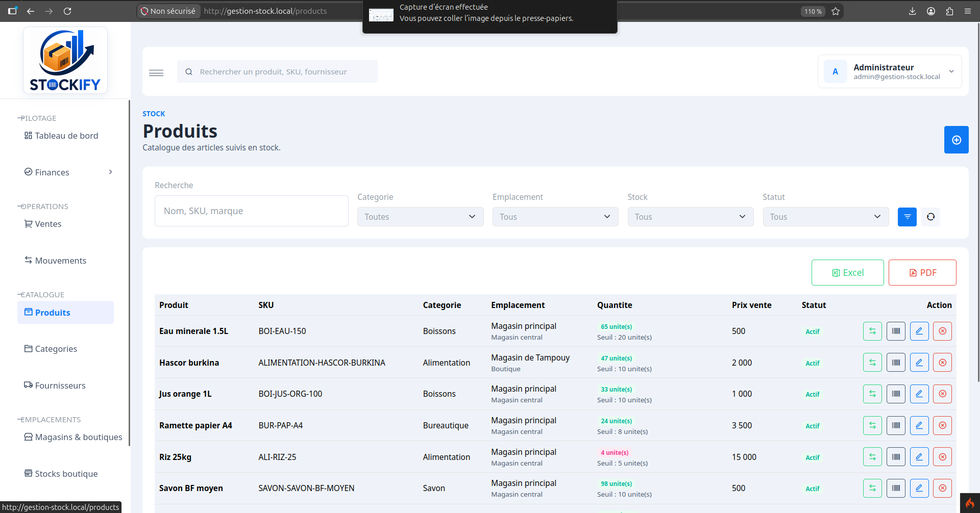980x513 pixels.
Task: Open the Stock filter dropdown
Action: [691, 217]
